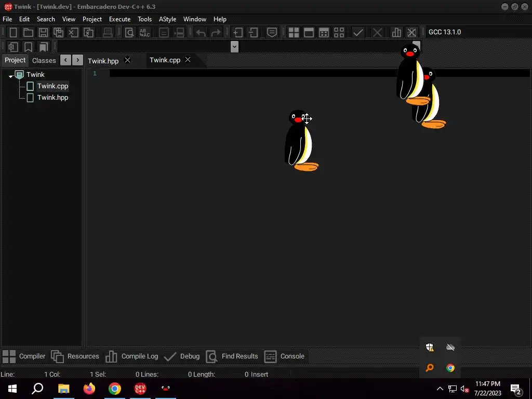Viewport: 532px width, 399px height.
Task: Click the Close file toolbar icon
Action: pyautogui.click(x=73, y=33)
